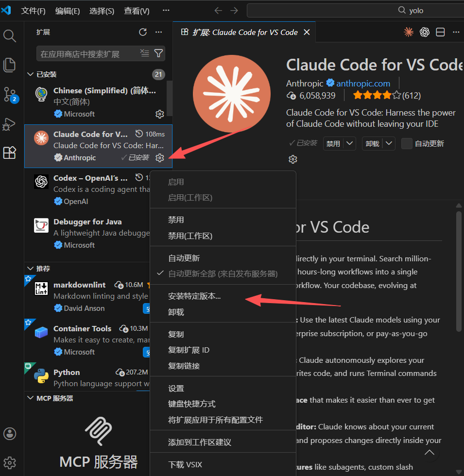The width and height of the screenshot is (464, 476).
Task: Toggle 自动更新全部 (来自发布服务器) menu option
Action: (x=223, y=274)
